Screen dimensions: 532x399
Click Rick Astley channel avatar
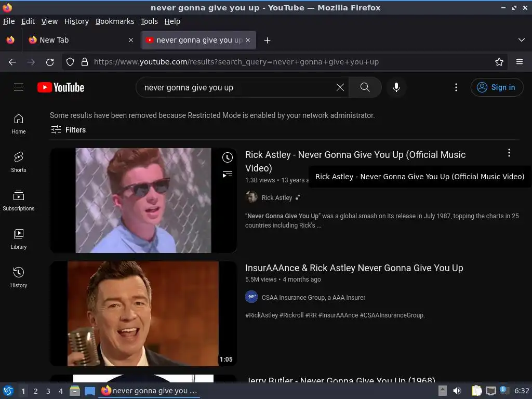[251, 197]
